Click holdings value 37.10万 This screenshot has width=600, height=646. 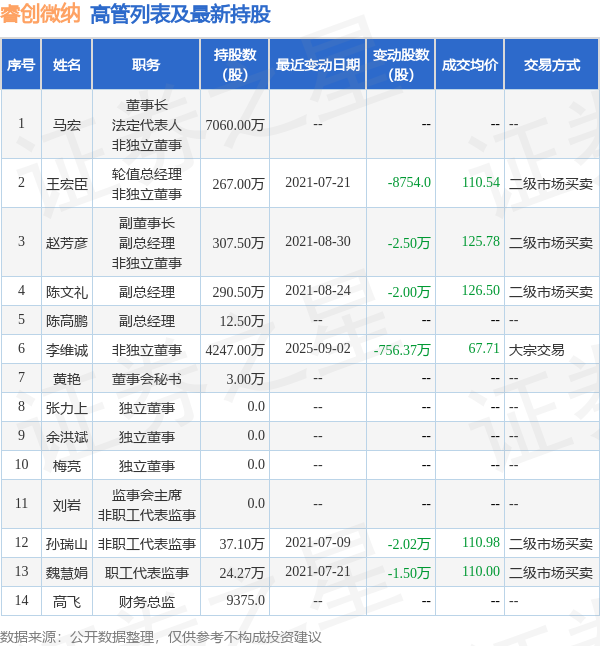(x=241, y=544)
